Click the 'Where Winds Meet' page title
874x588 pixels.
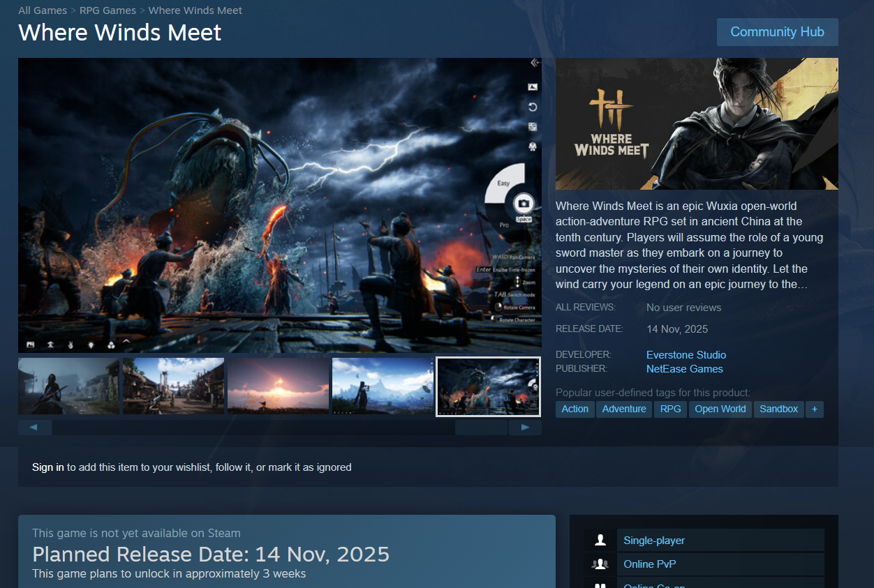[x=120, y=33]
